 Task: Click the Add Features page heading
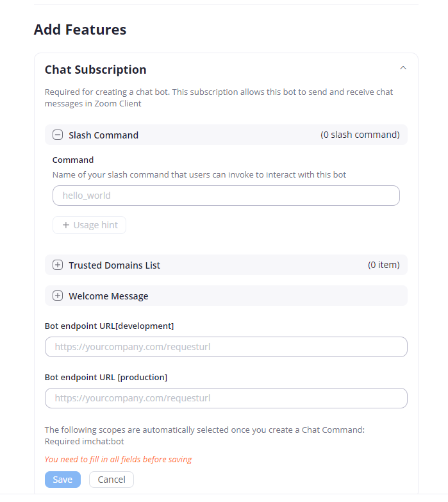click(79, 29)
